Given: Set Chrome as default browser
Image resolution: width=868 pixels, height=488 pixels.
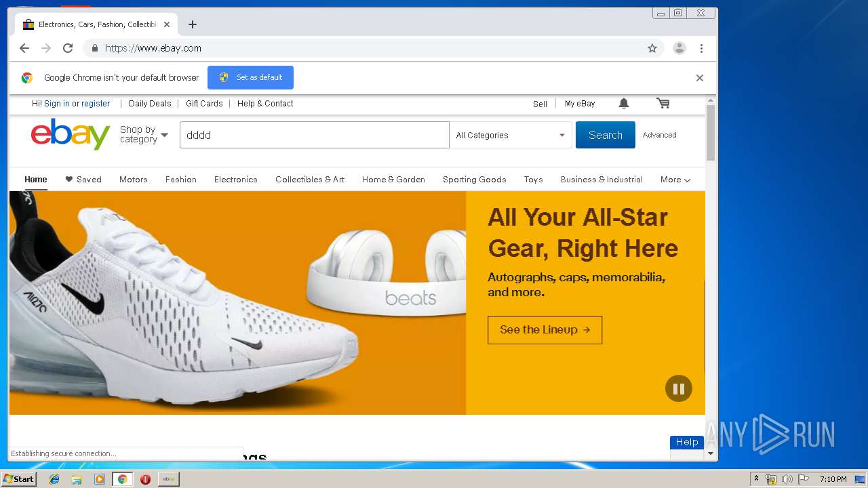Looking at the screenshot, I should click(x=251, y=77).
